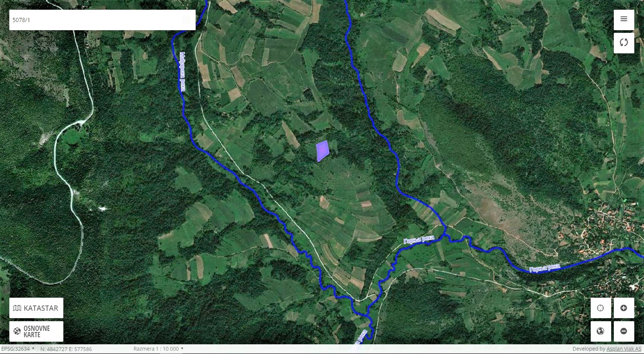Click the parcel search field containing 5078/1

point(102,20)
